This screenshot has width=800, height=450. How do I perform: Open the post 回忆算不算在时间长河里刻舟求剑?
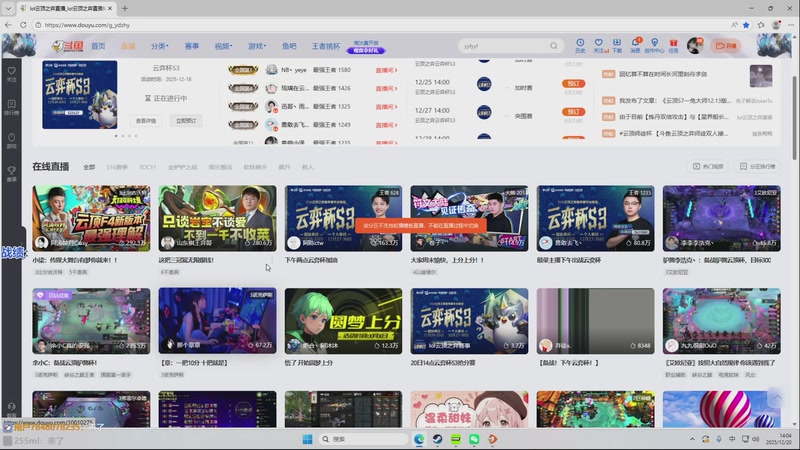click(663, 74)
